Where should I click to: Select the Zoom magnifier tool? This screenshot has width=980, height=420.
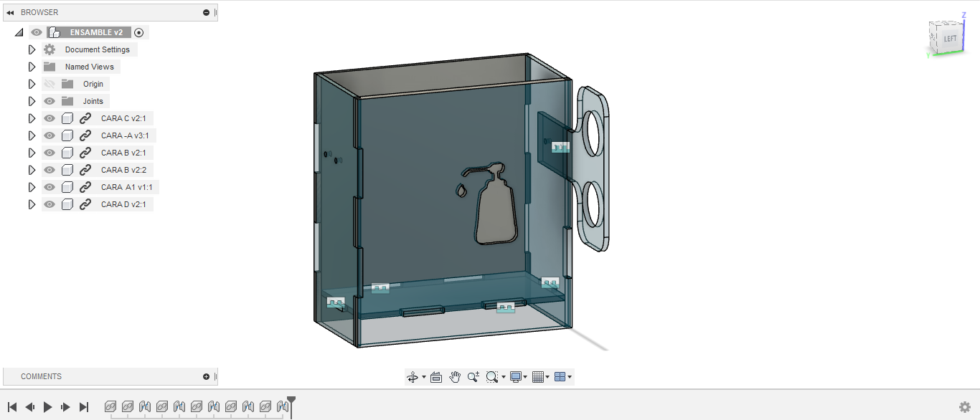click(x=473, y=377)
